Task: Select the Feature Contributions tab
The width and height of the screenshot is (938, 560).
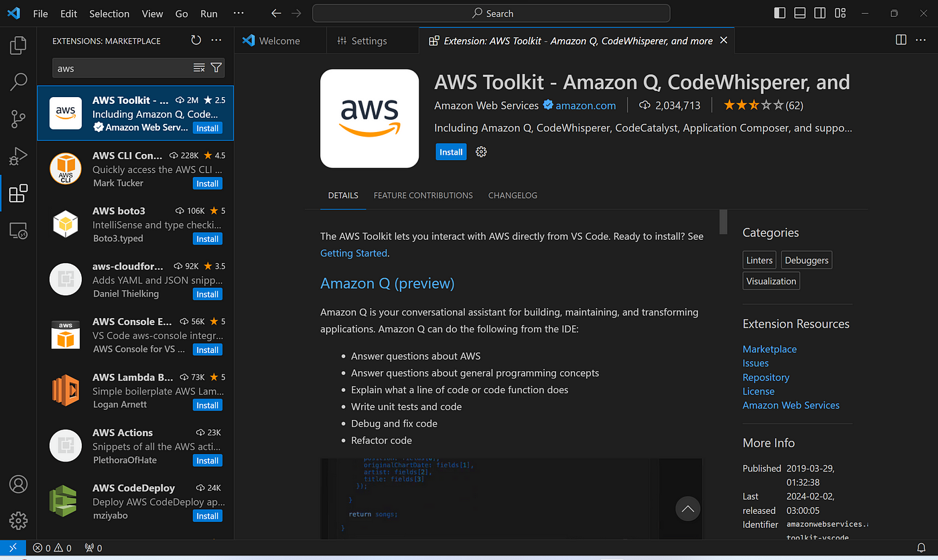Action: (423, 196)
